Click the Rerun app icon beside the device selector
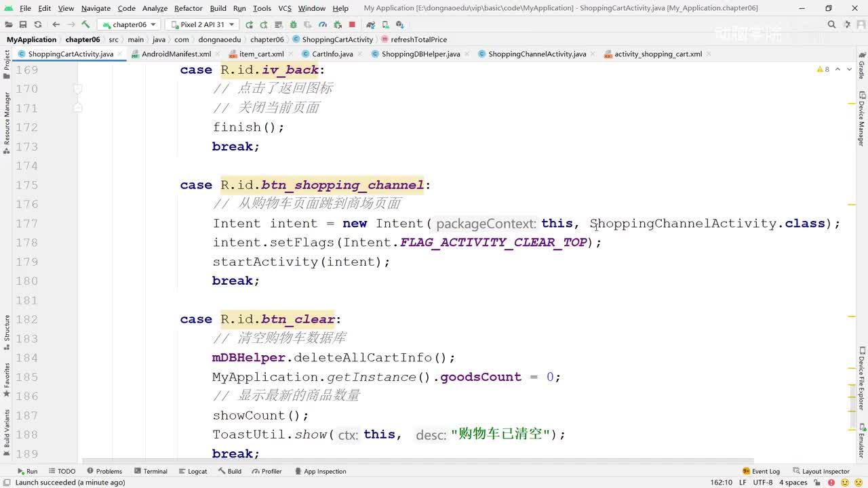This screenshot has height=488, width=868. (250, 24)
